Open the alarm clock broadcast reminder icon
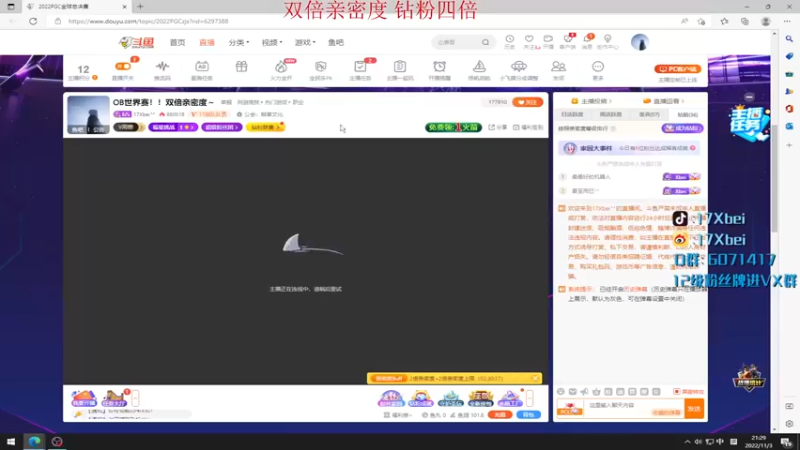800x450 pixels. tap(439, 66)
